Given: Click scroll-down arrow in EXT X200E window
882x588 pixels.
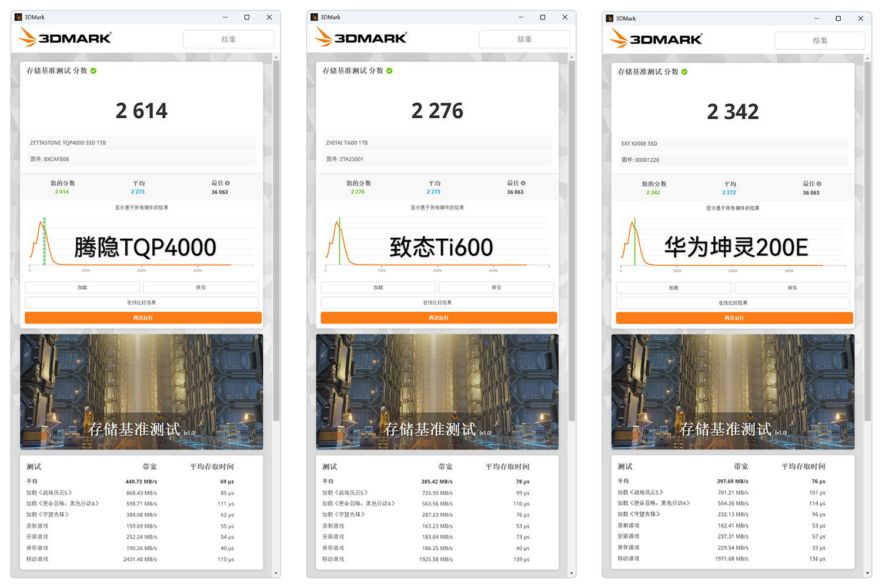Looking at the screenshot, I should (x=868, y=573).
